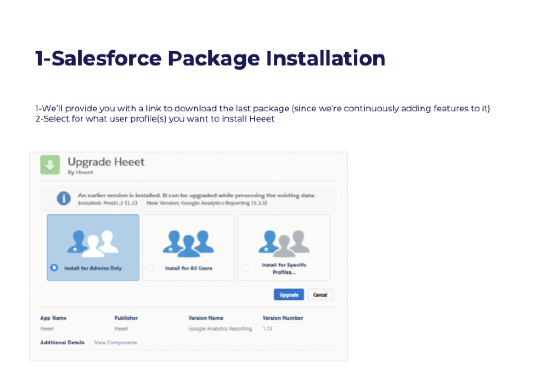This screenshot has height=392, width=551.
Task: Click the Version Number column header
Action: 283,318
